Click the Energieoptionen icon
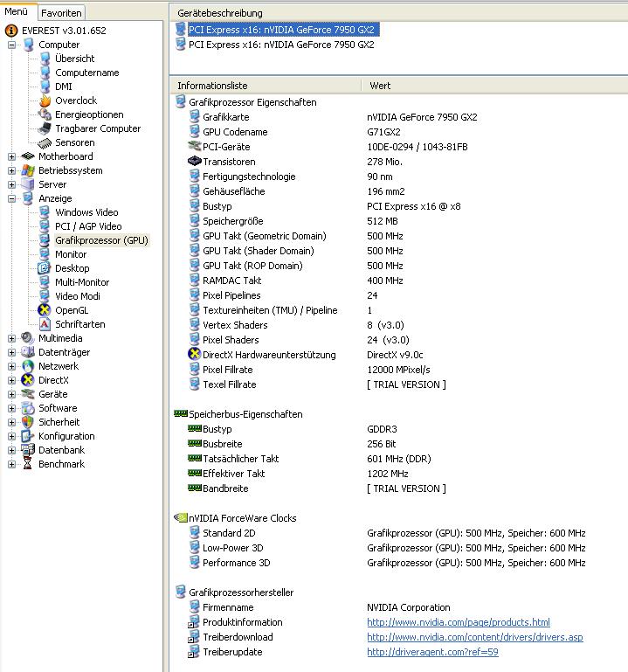 (45, 114)
